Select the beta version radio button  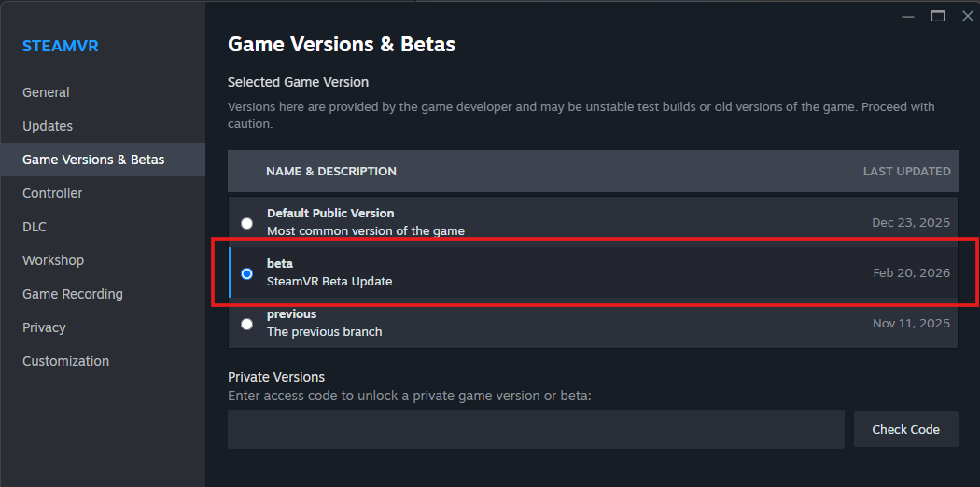(246, 273)
